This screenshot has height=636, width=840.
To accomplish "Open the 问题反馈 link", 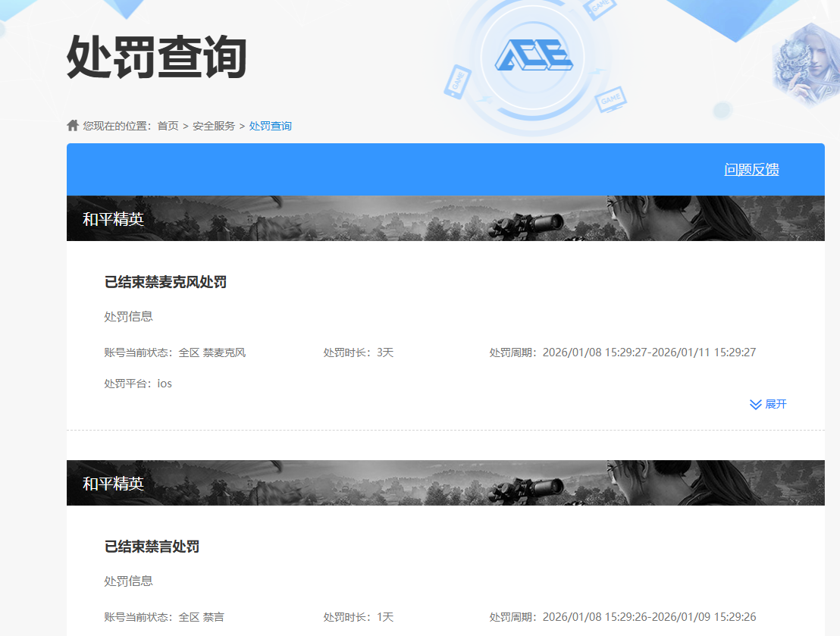I will point(751,169).
